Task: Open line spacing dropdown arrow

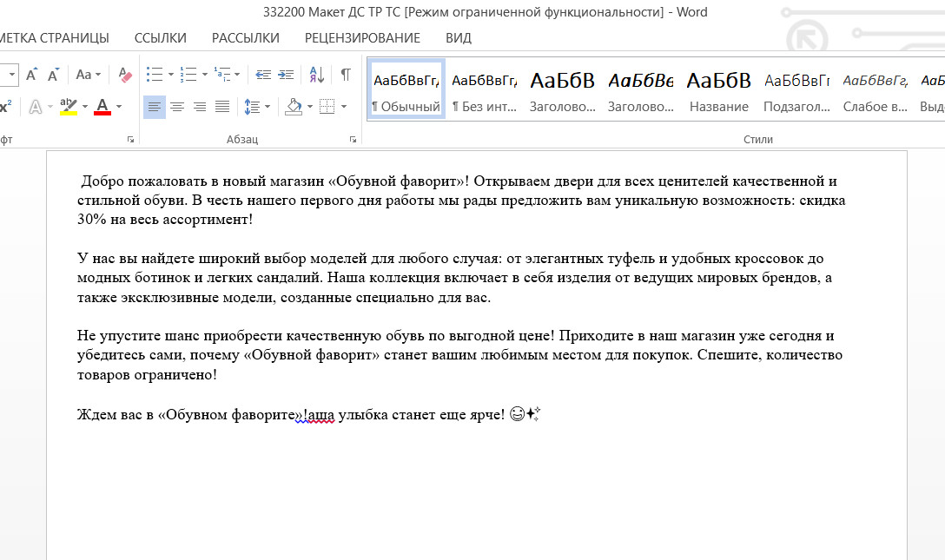Action: pyautogui.click(x=268, y=107)
